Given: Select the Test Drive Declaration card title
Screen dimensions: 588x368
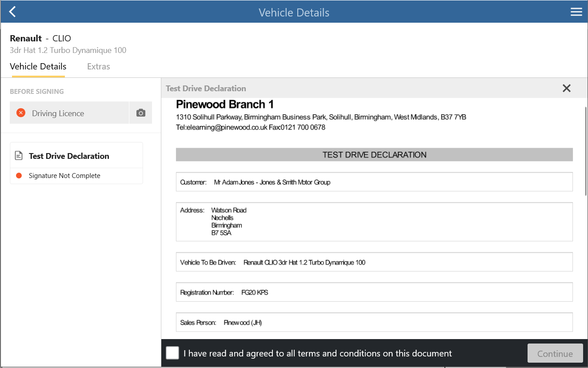Looking at the screenshot, I should (69, 156).
